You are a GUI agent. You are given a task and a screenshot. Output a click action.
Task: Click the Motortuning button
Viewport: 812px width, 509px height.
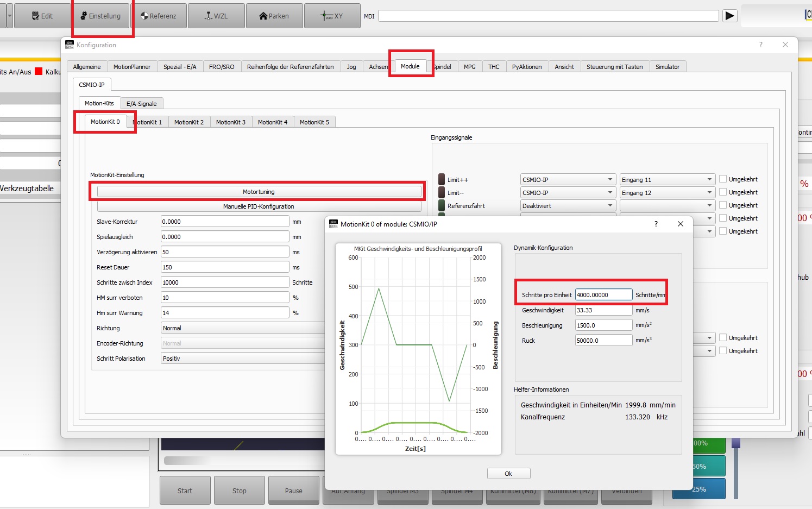point(259,192)
